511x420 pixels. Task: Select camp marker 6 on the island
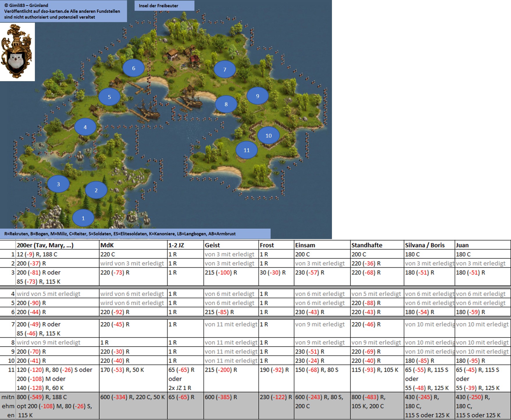click(x=133, y=68)
